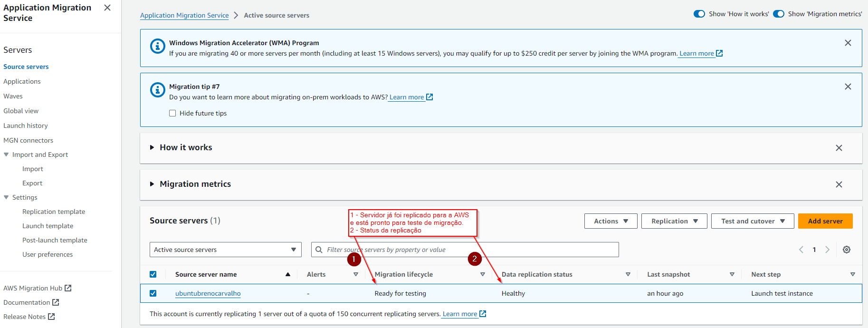Click the sort arrow on Source server name

coord(287,274)
